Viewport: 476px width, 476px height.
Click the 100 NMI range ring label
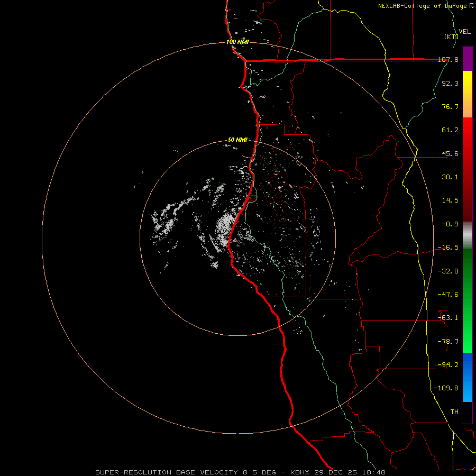237,42
